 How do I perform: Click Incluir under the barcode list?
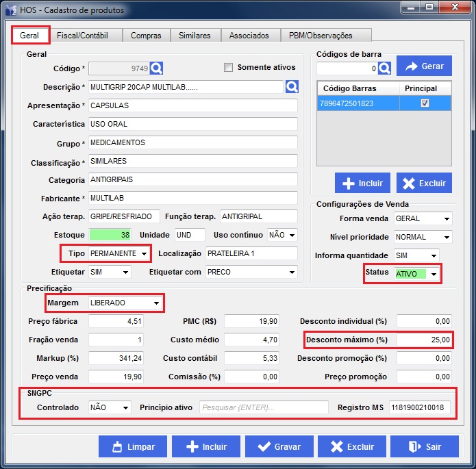[x=362, y=183]
